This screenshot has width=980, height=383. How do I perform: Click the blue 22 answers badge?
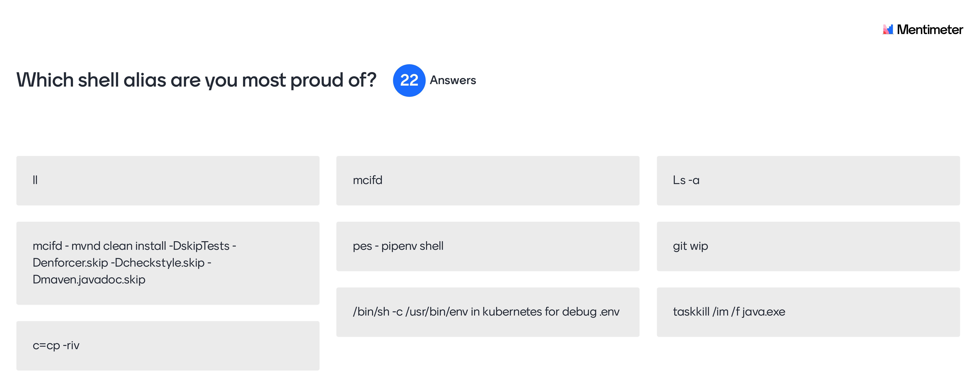pos(409,80)
